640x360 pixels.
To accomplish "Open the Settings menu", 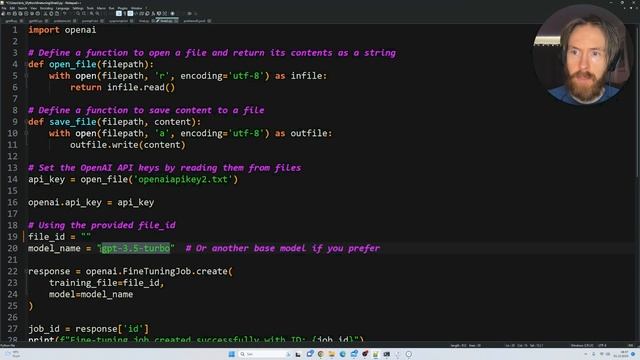I will click(x=78, y=8).
